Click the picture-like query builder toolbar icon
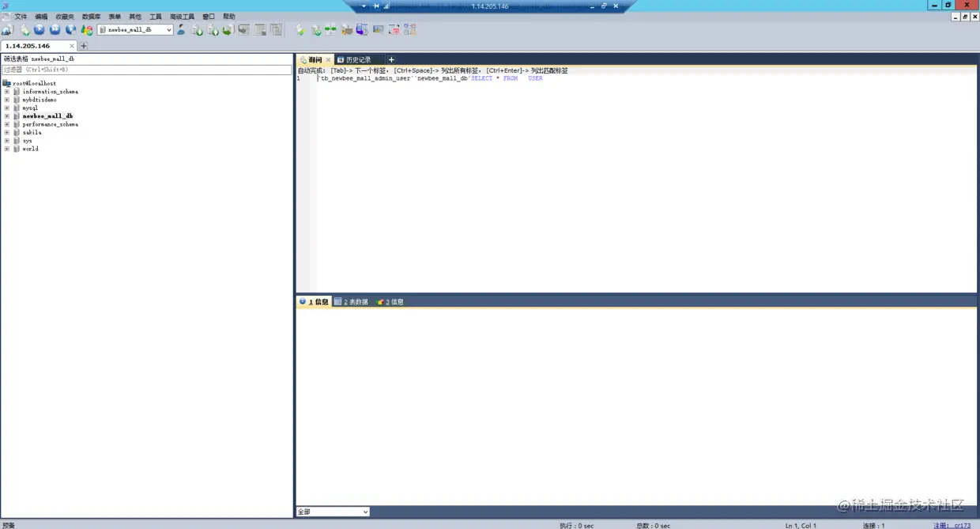 pos(378,30)
